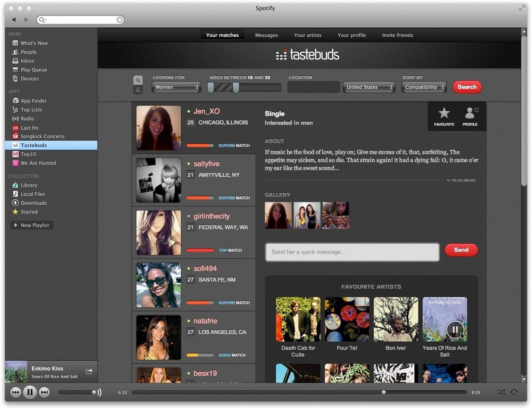Click the song progress slider handle
This screenshot has width=532, height=409.
click(x=383, y=392)
